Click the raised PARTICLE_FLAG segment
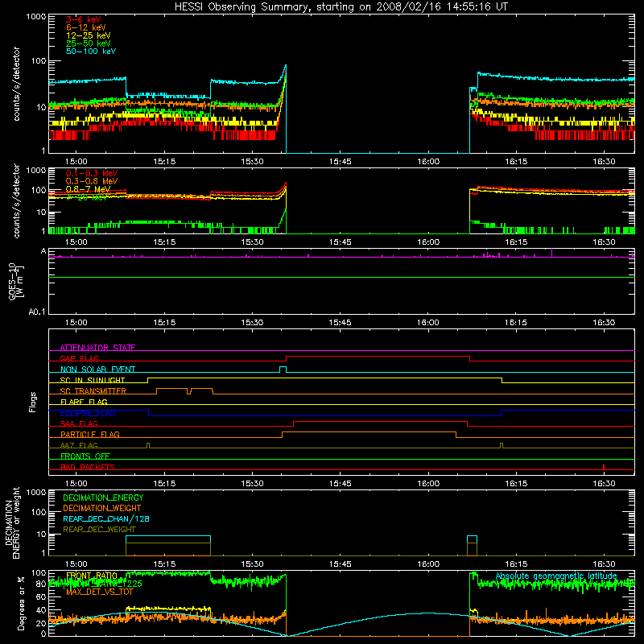The image size is (644, 644). click(x=369, y=432)
